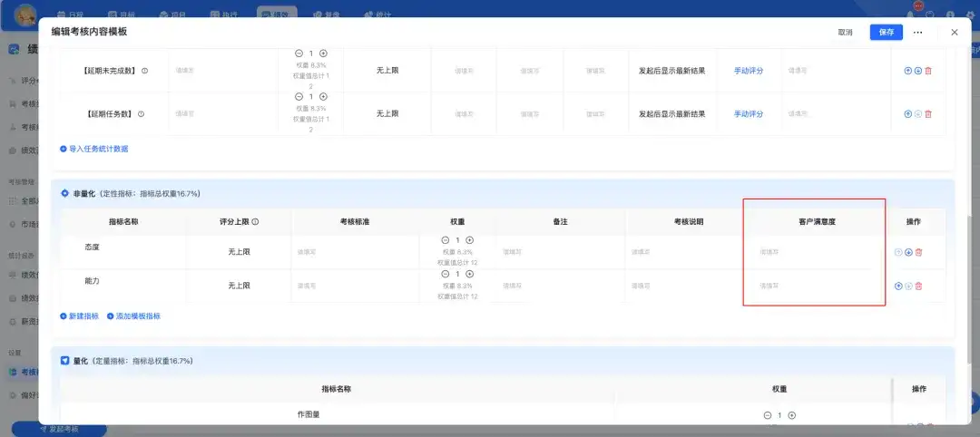The height and width of the screenshot is (437, 980).
Task: Click the 保存 button
Action: tap(887, 33)
